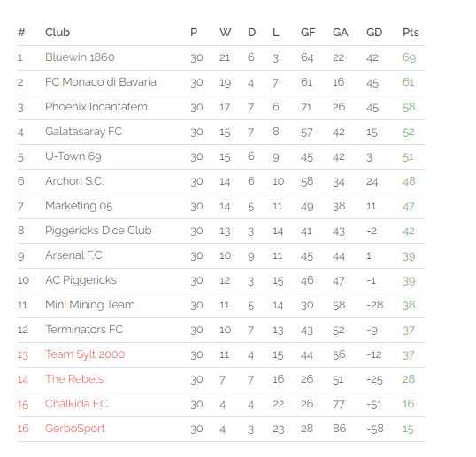Click the GerboSport club at position 16
476x457 pixels.
[74, 429]
